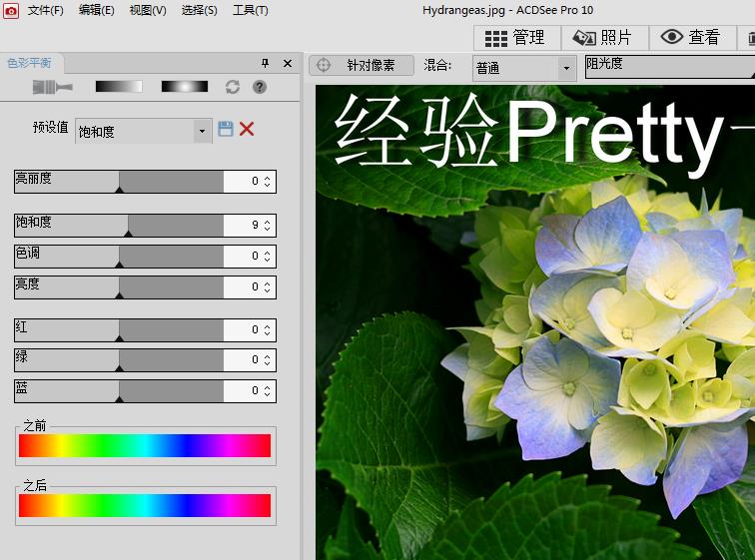Select the edit brush tool
Image resolution: width=755 pixels, height=560 pixels.
pos(52,87)
